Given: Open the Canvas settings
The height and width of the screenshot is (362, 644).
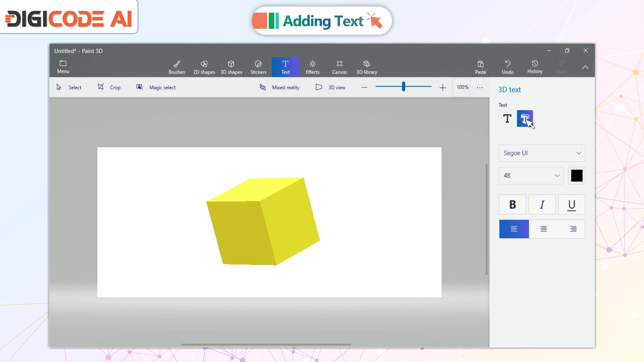Looking at the screenshot, I should click(339, 67).
